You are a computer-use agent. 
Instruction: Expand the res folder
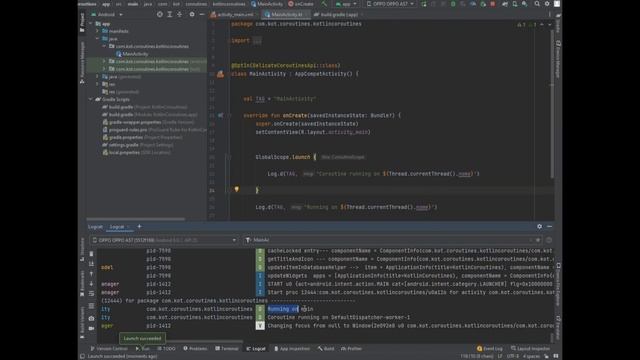coord(97,84)
